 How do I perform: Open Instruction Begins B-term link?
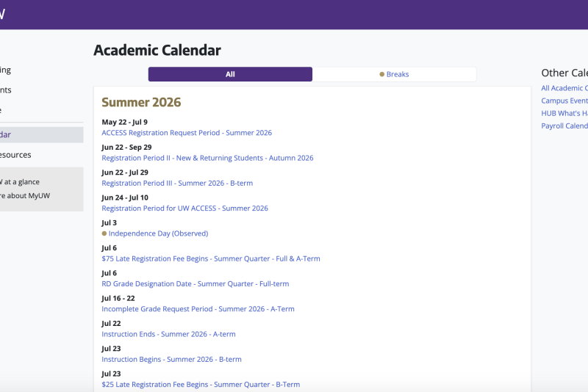click(x=172, y=359)
